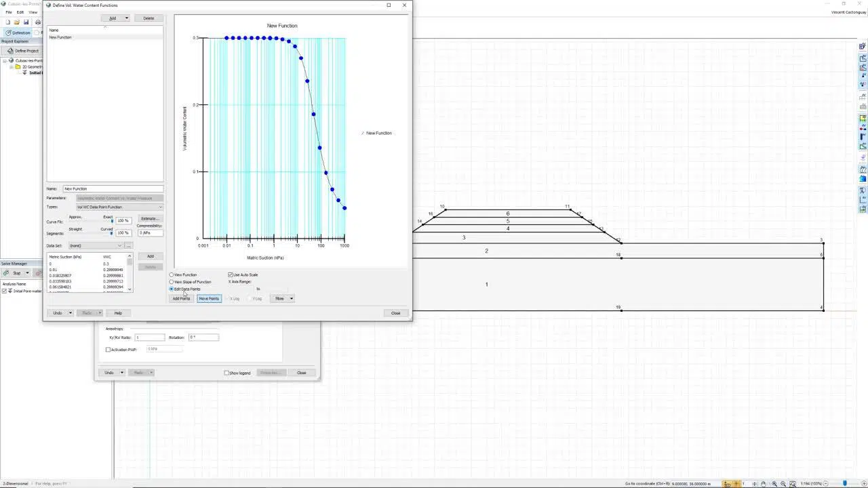
Task: Open the Data Set dropdown showing (none)
Action: click(x=119, y=245)
